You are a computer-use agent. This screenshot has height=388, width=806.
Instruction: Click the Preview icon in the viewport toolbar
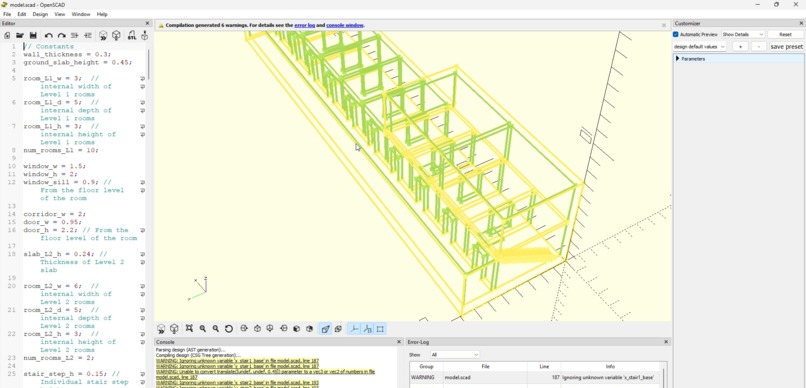161,329
